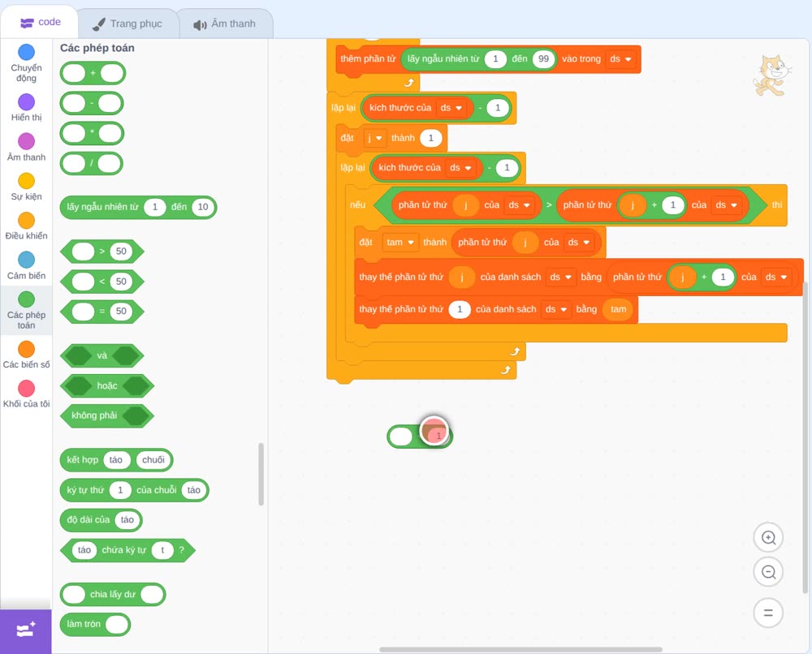
Task: Open the Khối của tôi category
Action: pos(26,394)
